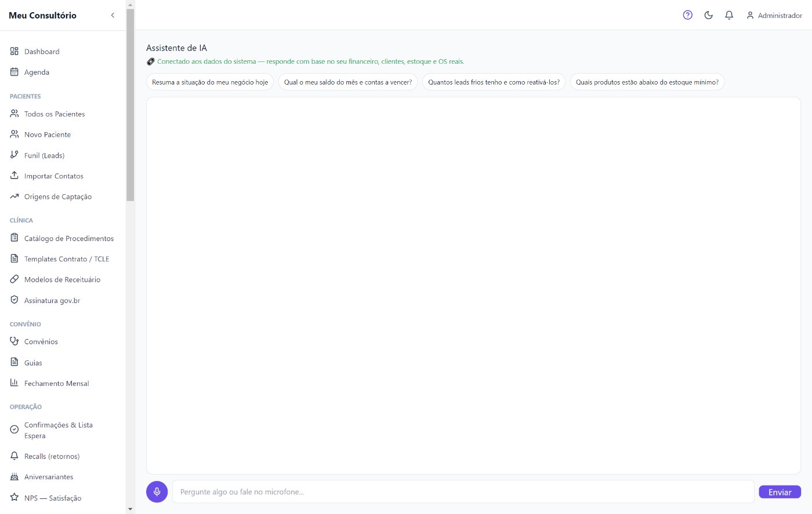Click the sidebar scrollbar up arrow

pos(130,5)
